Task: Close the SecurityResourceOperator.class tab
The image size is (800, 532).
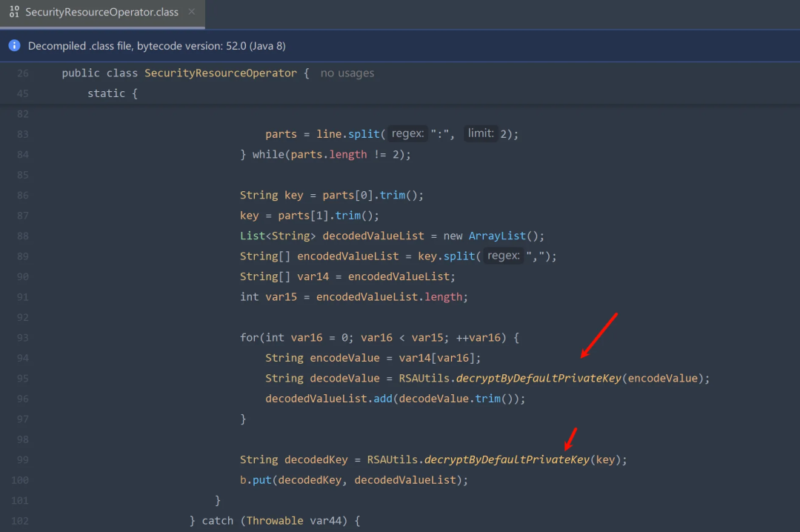Action: [192, 12]
